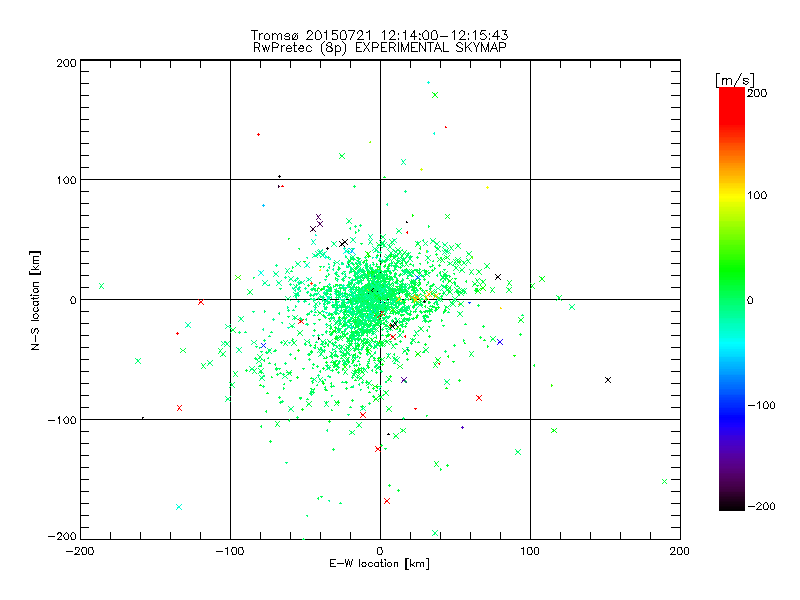The height and width of the screenshot is (600, 800).
Task: Click the '-100' label on the colorbar
Action: [x=761, y=406]
